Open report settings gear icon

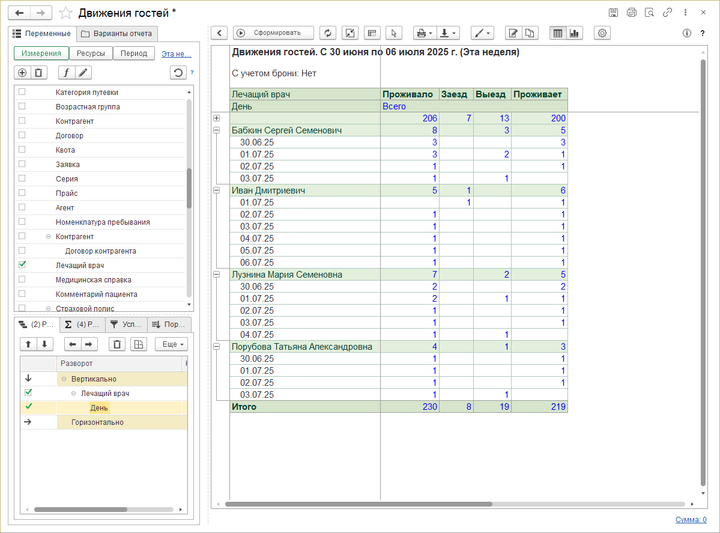(x=602, y=33)
